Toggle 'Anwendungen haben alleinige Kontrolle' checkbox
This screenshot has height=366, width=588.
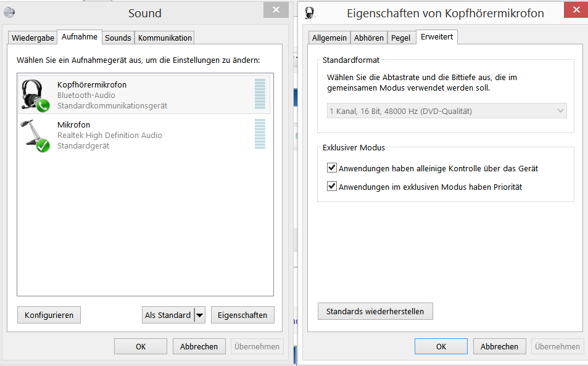332,168
